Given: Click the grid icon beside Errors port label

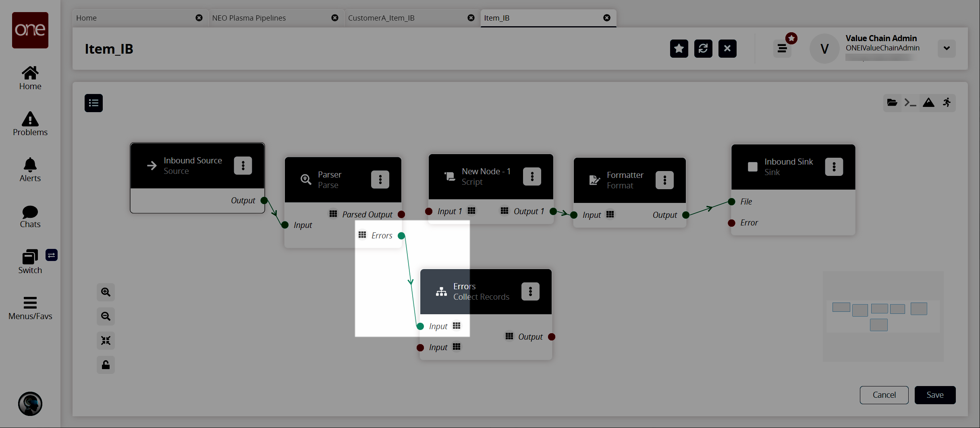Looking at the screenshot, I should coord(362,235).
